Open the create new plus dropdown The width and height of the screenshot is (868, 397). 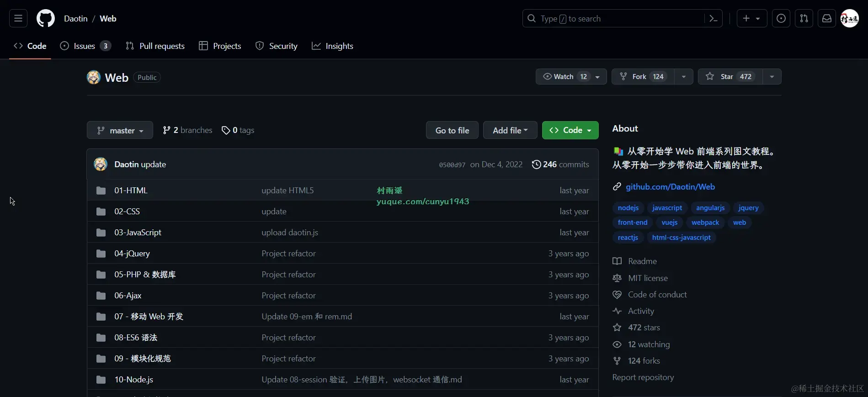click(751, 19)
